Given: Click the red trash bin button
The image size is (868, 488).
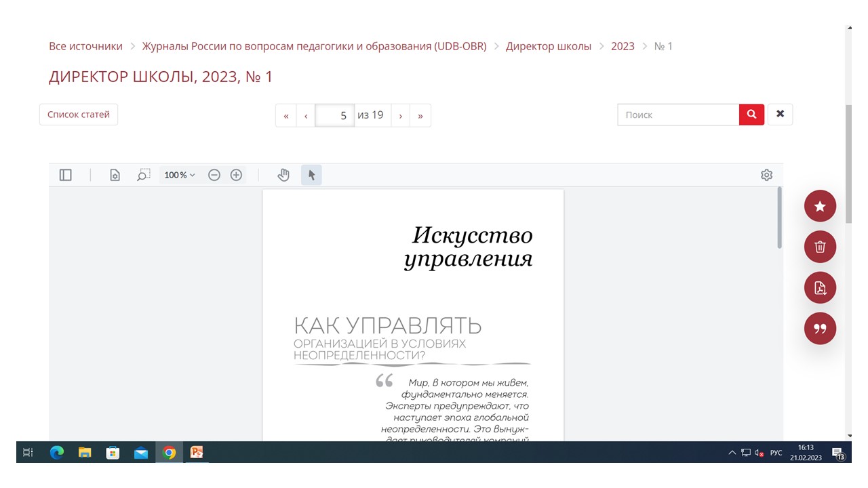Looking at the screenshot, I should pyautogui.click(x=820, y=247).
